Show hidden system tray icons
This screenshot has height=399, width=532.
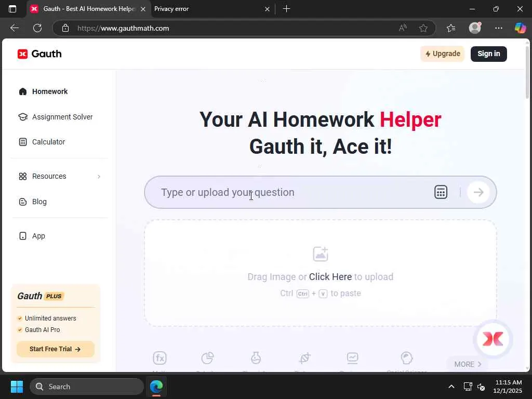[451, 387]
